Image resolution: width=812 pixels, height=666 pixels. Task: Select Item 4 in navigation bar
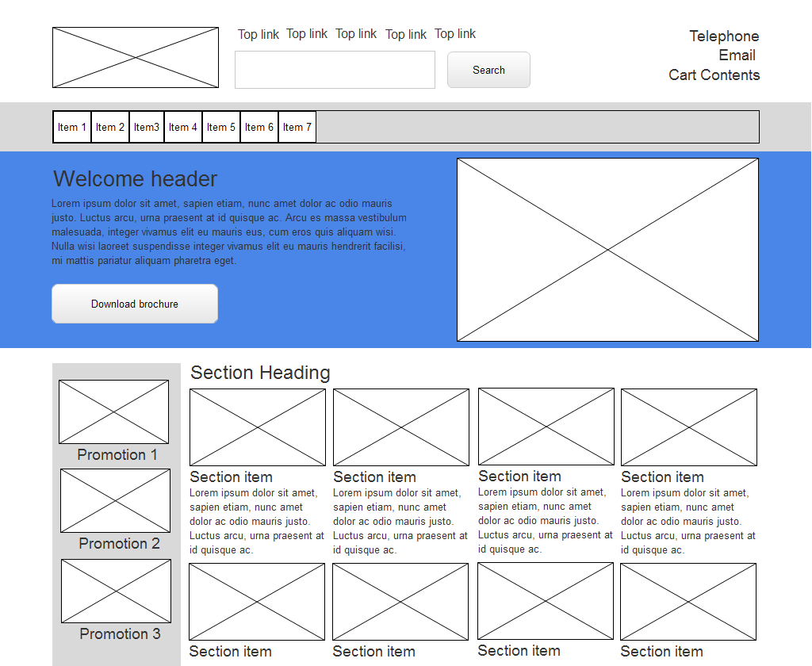click(x=183, y=127)
